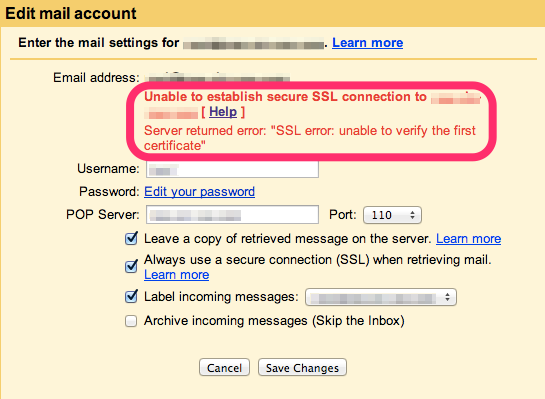Uncheck the Label incoming messages checkbox
The image size is (545, 399).
(x=131, y=296)
